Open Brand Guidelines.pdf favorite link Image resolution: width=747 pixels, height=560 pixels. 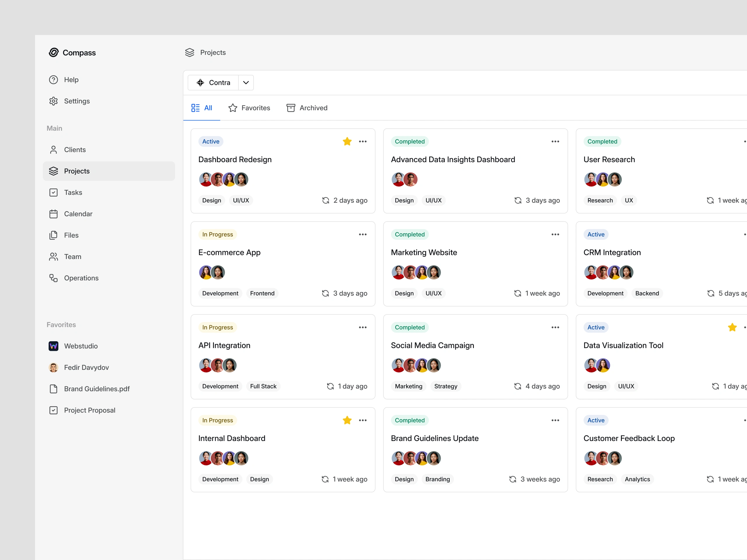point(97,389)
